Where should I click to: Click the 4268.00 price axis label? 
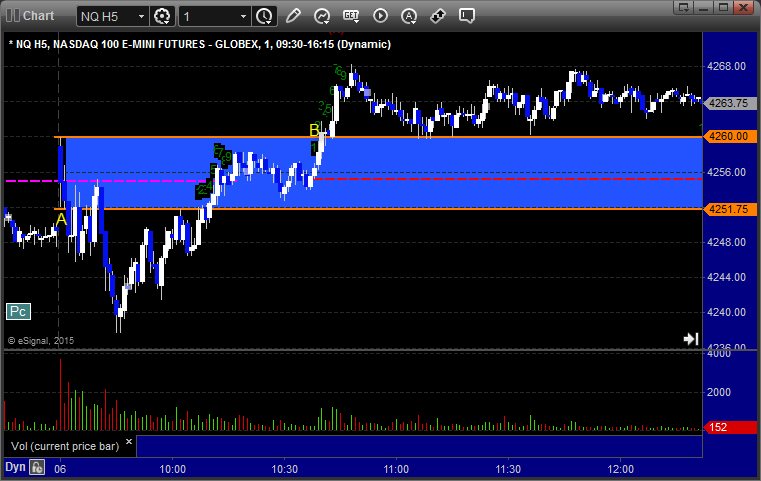point(727,66)
